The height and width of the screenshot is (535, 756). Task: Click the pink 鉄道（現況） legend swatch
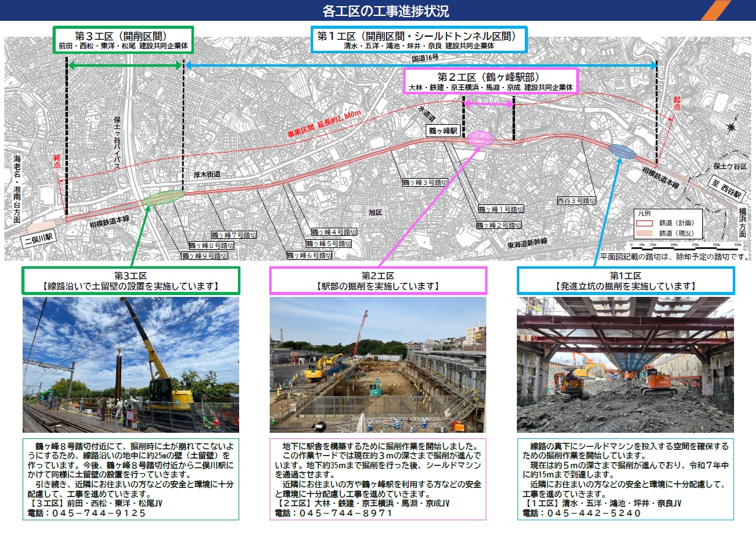pos(645,233)
